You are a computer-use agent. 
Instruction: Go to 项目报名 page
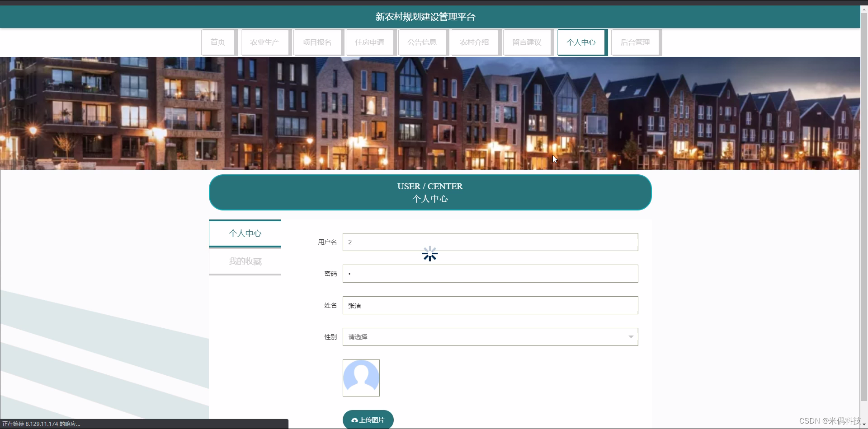coord(318,42)
